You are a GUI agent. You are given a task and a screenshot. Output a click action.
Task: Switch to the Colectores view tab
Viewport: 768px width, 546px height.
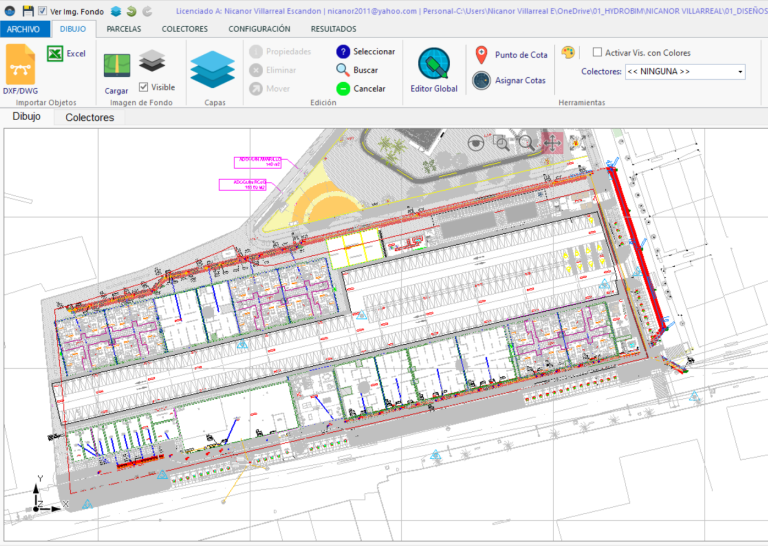pyautogui.click(x=90, y=117)
